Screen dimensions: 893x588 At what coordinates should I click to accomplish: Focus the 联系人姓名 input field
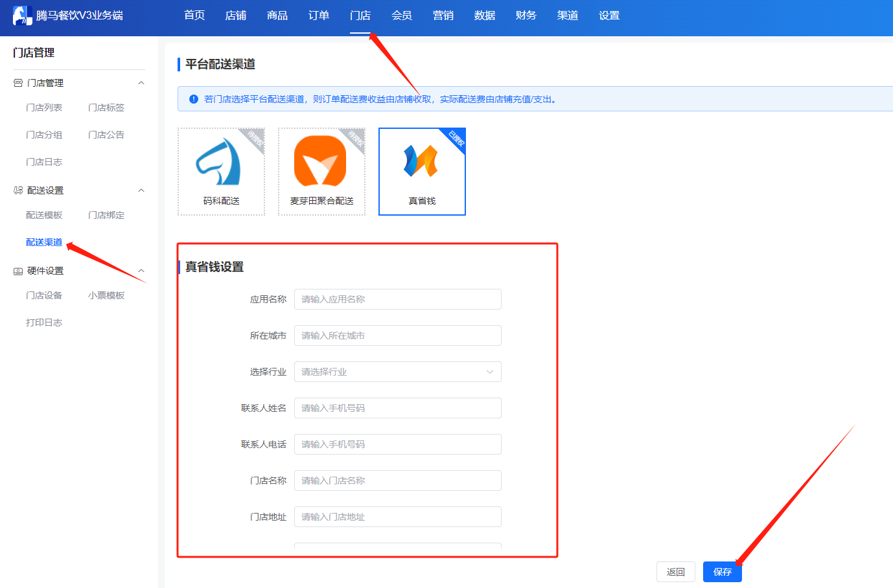coord(398,408)
